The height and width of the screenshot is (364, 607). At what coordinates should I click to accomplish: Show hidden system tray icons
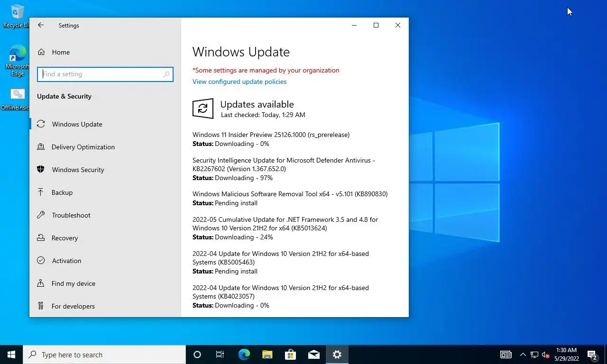pos(523,355)
